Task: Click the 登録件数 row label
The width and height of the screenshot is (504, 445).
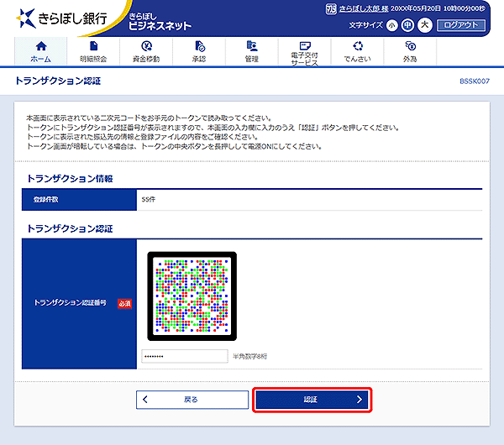Action: (46, 200)
